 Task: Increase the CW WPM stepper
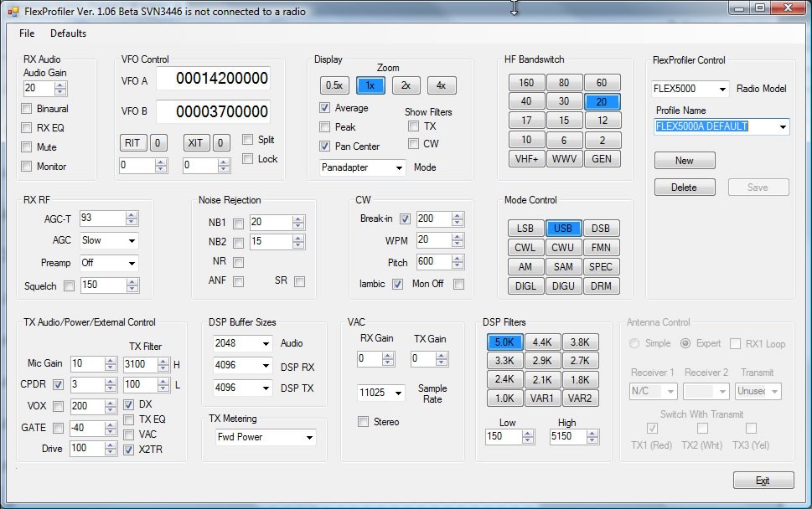tap(458, 237)
